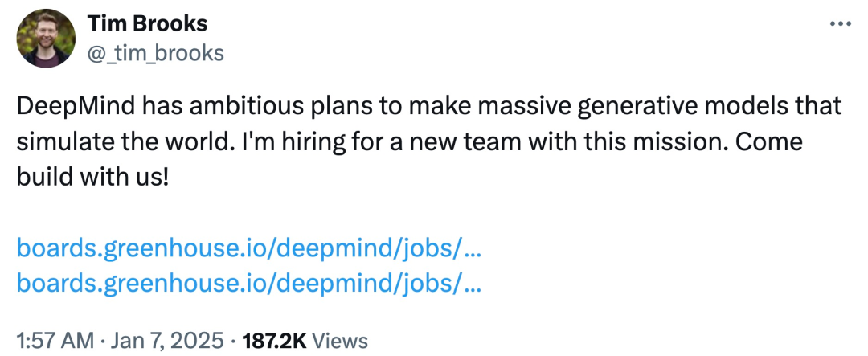The width and height of the screenshot is (868, 356).
Task: Open the second greenhouse.io deepmind jobs link
Action: point(249,283)
